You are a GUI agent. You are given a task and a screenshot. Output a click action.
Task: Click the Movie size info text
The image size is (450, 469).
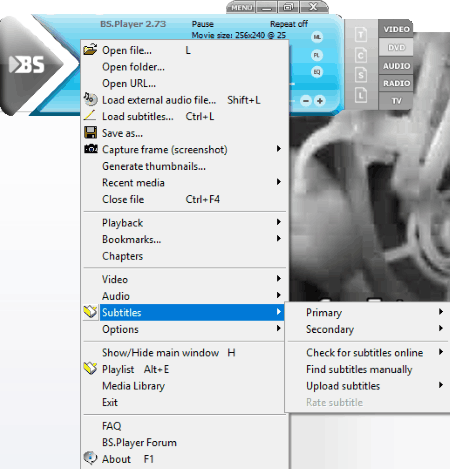(239, 35)
